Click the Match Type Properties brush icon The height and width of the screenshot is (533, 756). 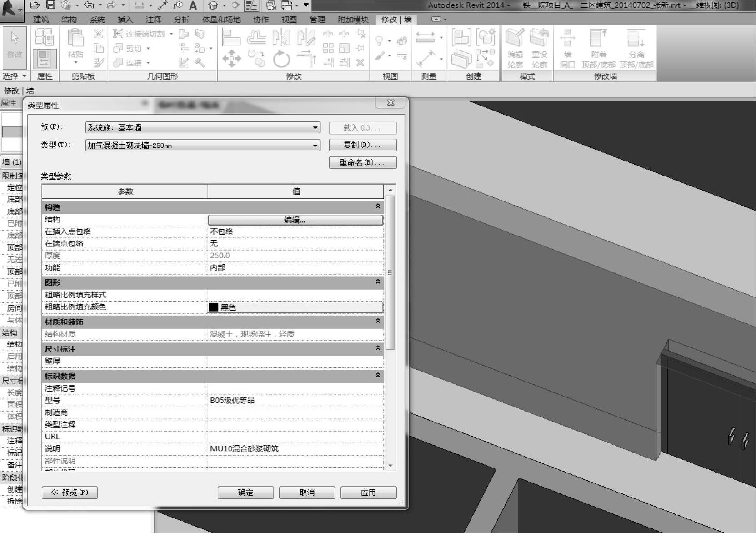[99, 62]
